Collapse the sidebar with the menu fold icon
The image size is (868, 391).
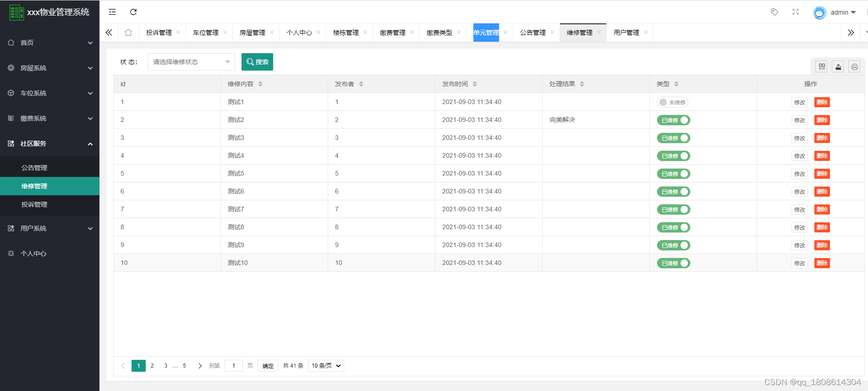(112, 12)
